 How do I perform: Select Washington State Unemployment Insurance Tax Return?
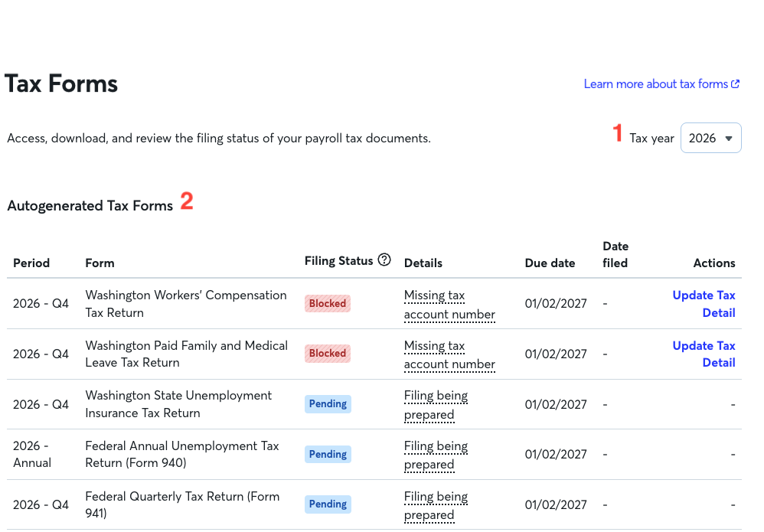[178, 404]
